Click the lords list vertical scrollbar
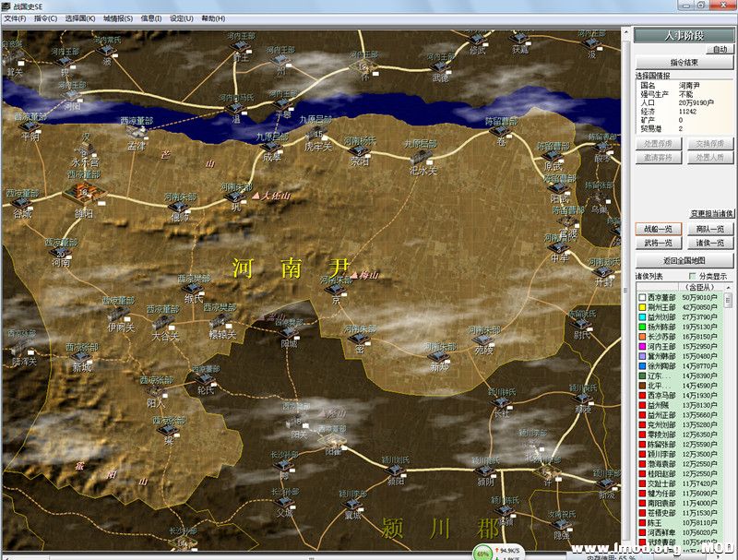Viewport: 738px width, 560px height. (x=728, y=415)
